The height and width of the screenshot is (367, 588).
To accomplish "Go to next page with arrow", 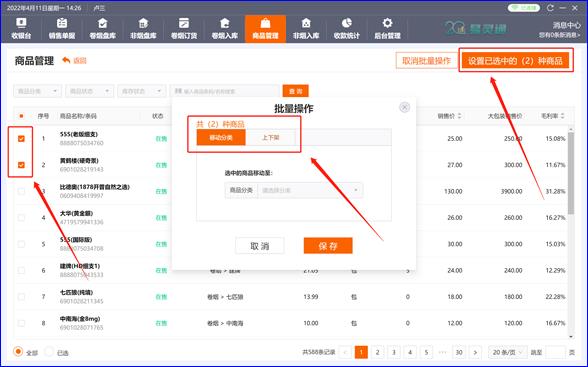I will pyautogui.click(x=475, y=352).
